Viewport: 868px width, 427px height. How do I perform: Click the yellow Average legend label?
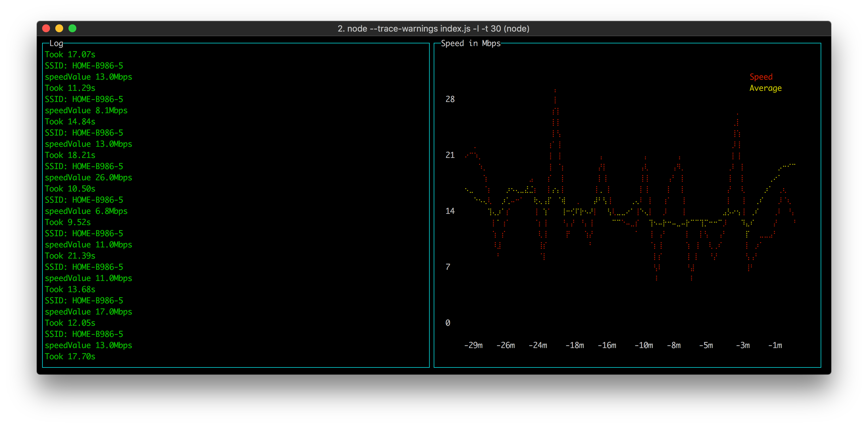click(765, 88)
